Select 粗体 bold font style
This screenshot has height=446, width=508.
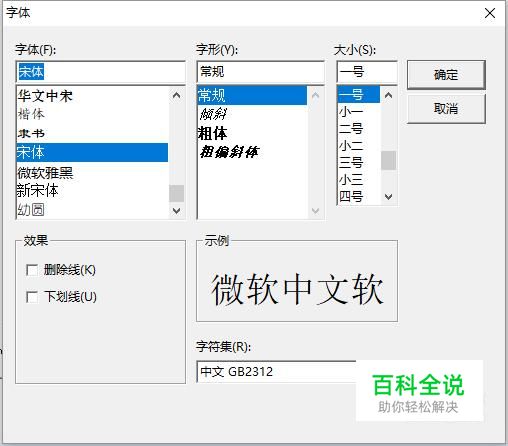click(252, 133)
